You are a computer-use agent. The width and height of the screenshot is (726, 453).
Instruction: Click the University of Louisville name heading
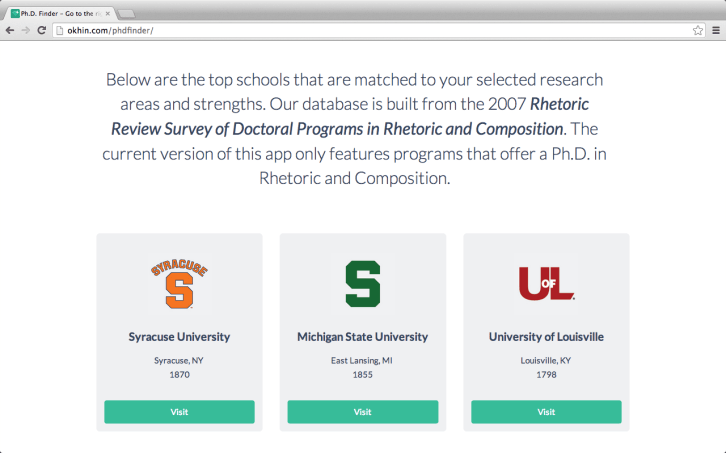(546, 337)
